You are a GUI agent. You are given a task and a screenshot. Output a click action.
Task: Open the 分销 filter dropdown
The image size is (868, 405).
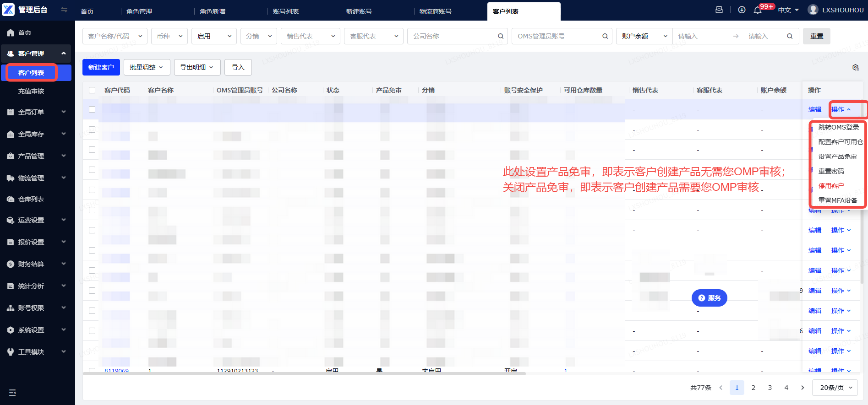coord(259,36)
